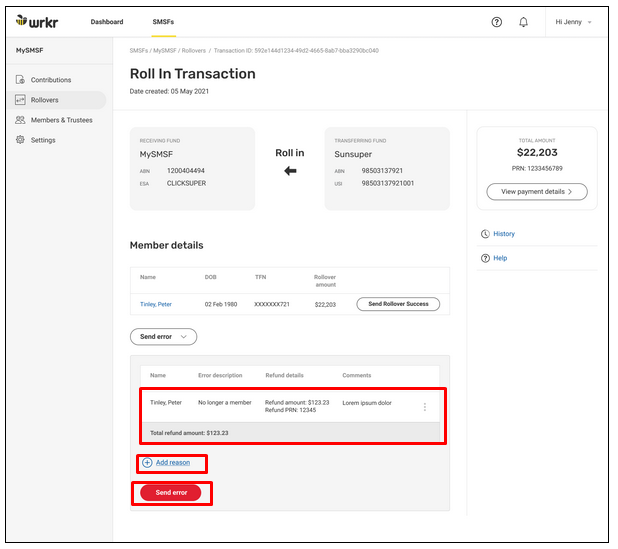This screenshot has height=549, width=618.
Task: Click the TFN value XXXXXXX721
Action: click(272, 304)
